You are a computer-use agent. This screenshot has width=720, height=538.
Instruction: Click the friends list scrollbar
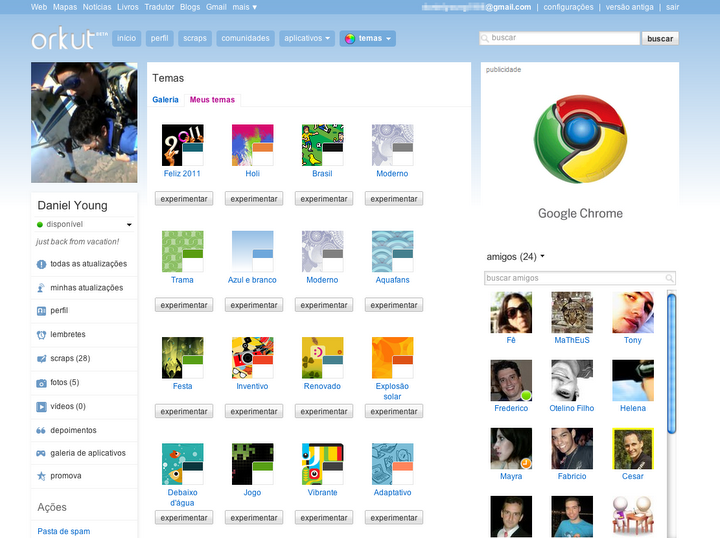click(x=671, y=360)
